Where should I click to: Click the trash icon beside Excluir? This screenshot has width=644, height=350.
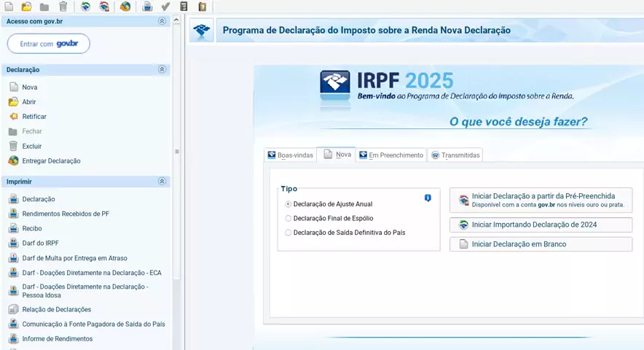coord(14,146)
